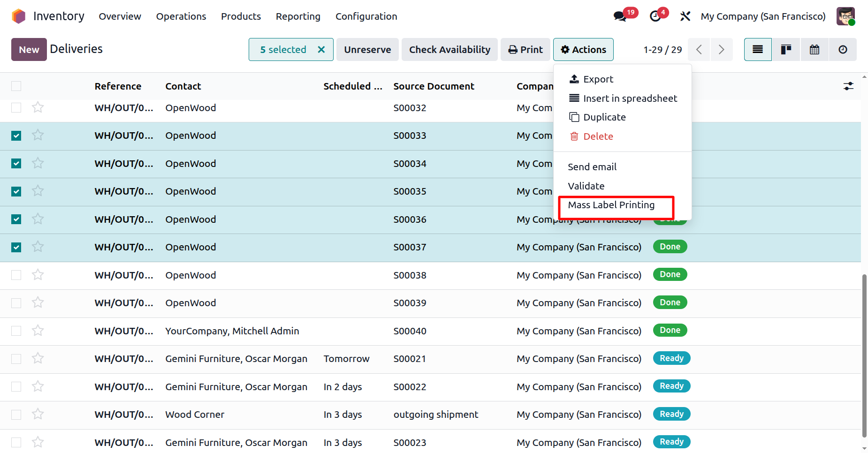Open the activities clock icon
This screenshot has width=868, height=453.
[x=655, y=16]
